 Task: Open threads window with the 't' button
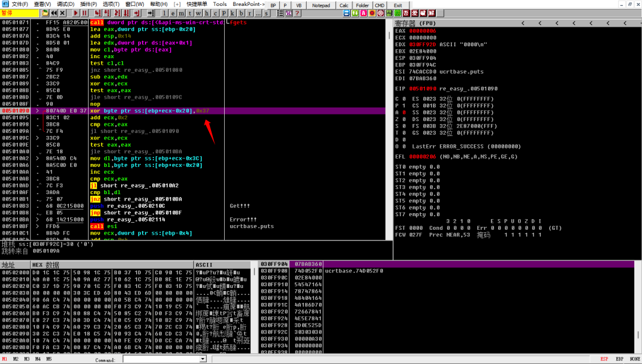[190, 13]
